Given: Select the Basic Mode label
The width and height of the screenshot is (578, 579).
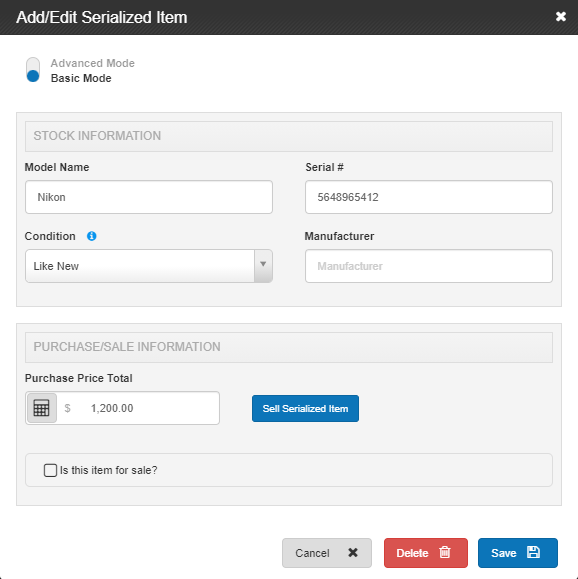Looking at the screenshot, I should pyautogui.click(x=81, y=78).
